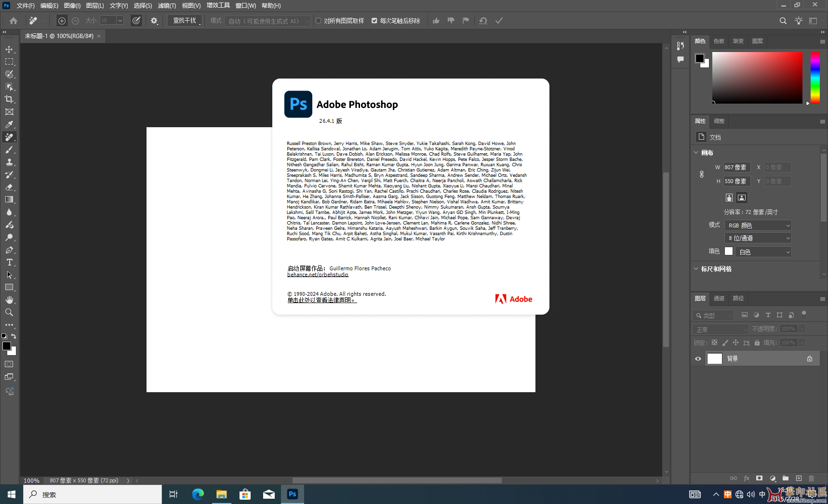Viewport: 828px width, 504px height.
Task: Select the Zoom tool
Action: pyautogui.click(x=9, y=312)
